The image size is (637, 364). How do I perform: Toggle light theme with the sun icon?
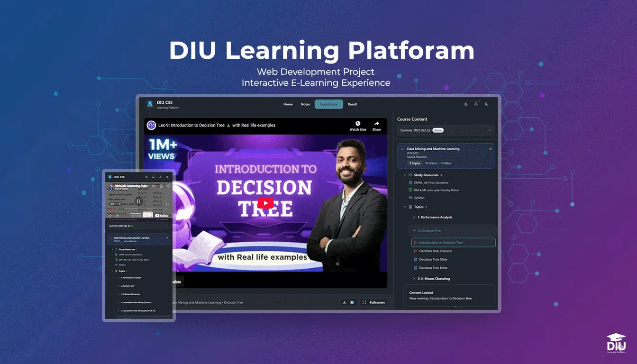click(465, 104)
